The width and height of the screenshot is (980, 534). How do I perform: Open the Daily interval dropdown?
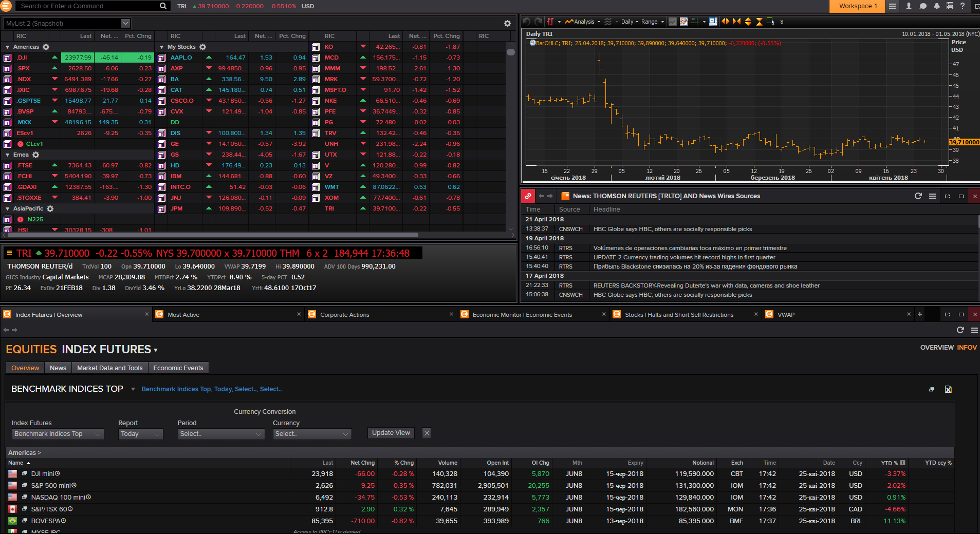pos(630,22)
